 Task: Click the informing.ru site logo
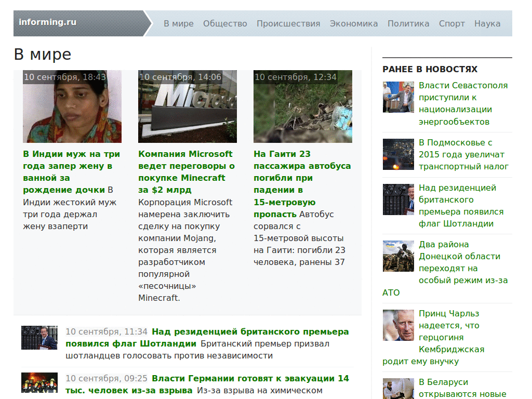48,22
